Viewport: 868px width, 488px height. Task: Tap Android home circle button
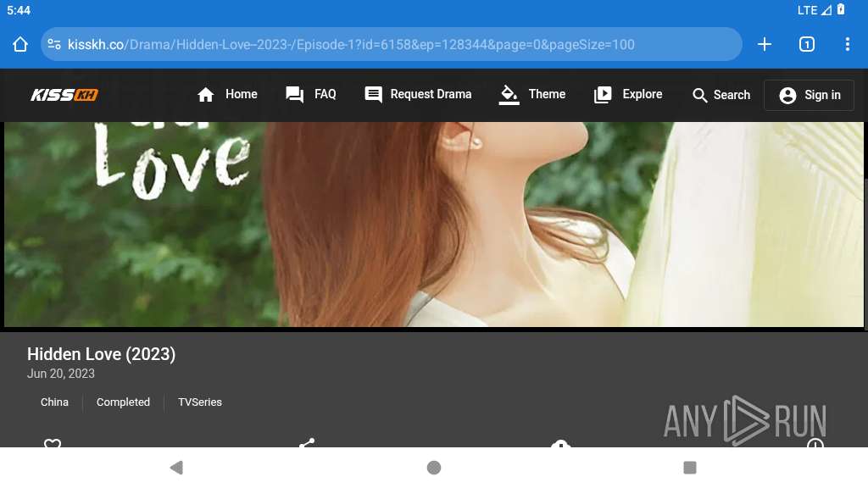click(434, 468)
